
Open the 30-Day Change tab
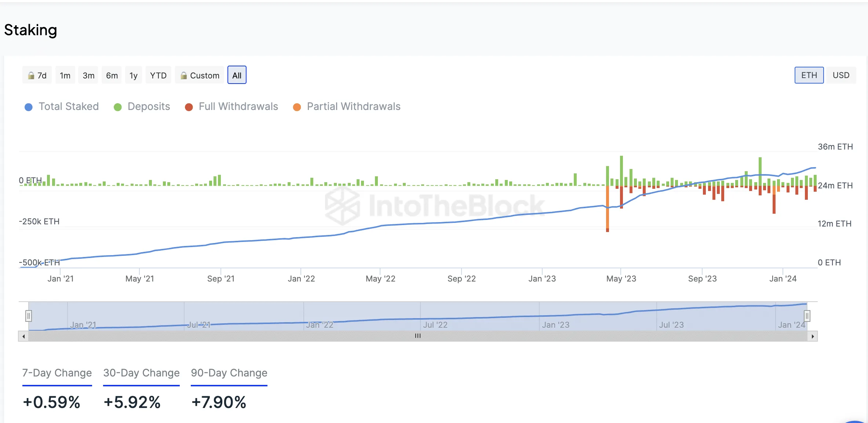141,373
